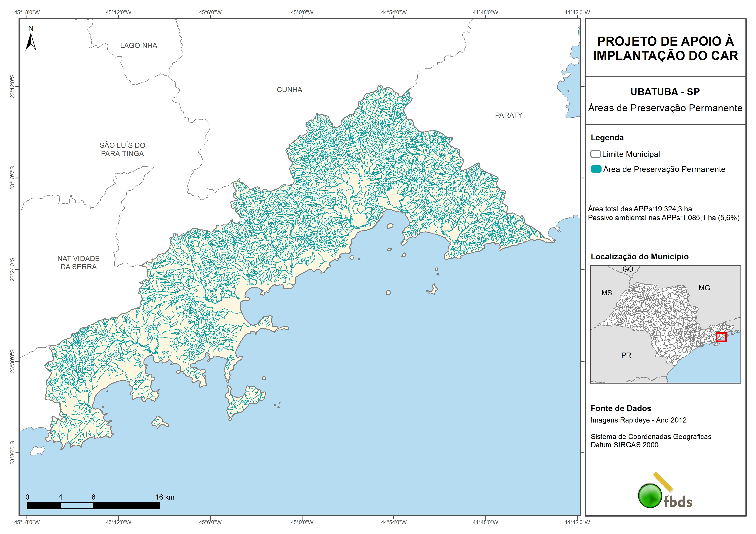Click the green fbds logo

point(650,495)
